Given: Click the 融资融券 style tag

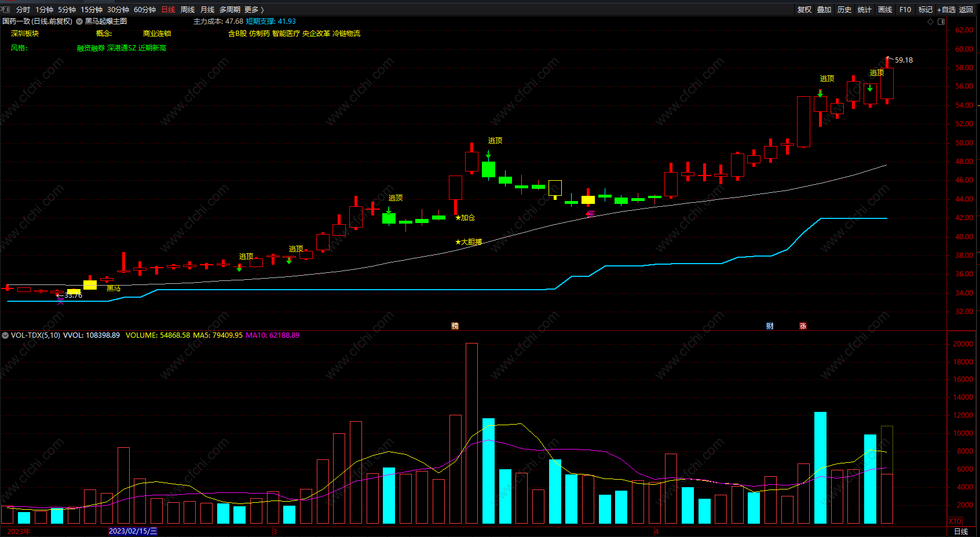Looking at the screenshot, I should click(x=91, y=48).
